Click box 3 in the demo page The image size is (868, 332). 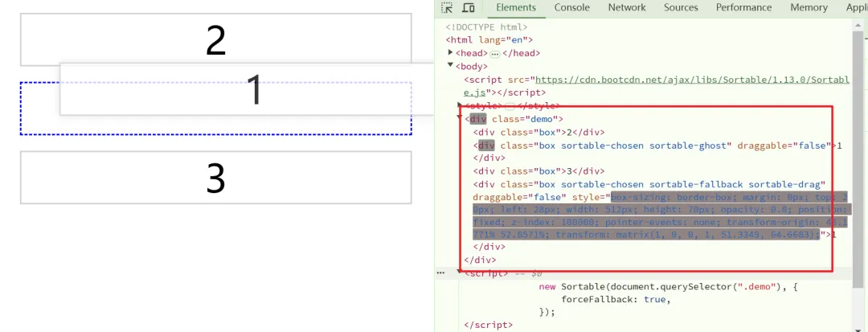point(216,178)
